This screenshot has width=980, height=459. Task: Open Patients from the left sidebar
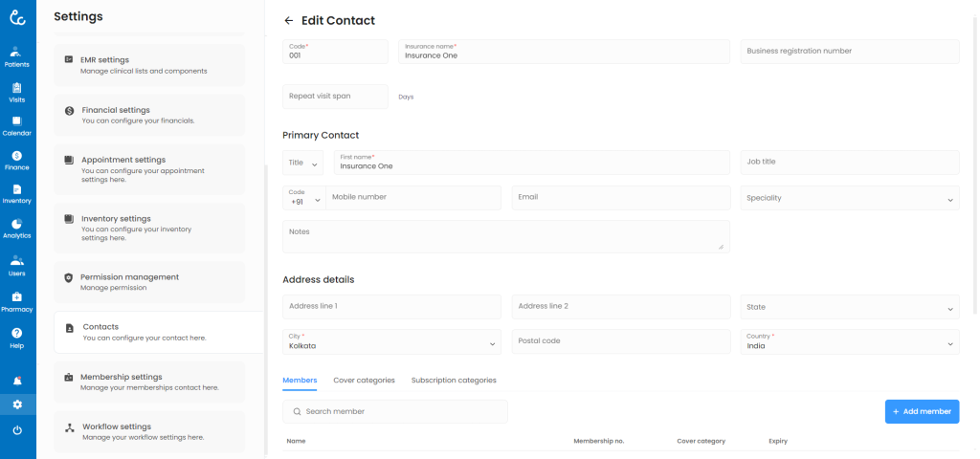(17, 56)
